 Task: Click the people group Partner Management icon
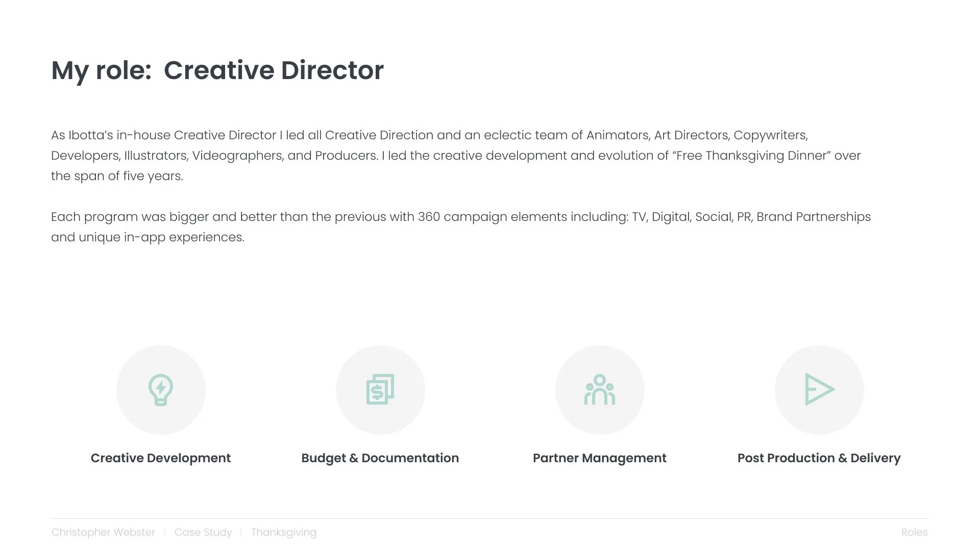(600, 389)
